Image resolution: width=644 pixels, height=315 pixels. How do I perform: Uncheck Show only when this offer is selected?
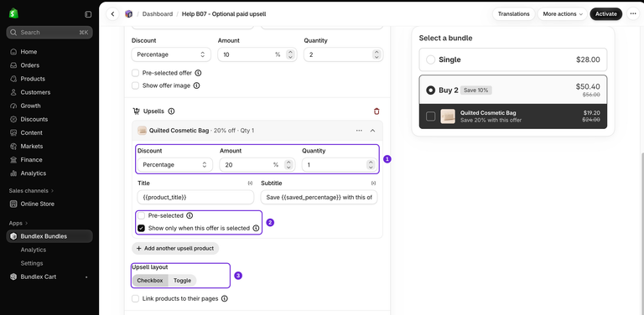point(141,228)
